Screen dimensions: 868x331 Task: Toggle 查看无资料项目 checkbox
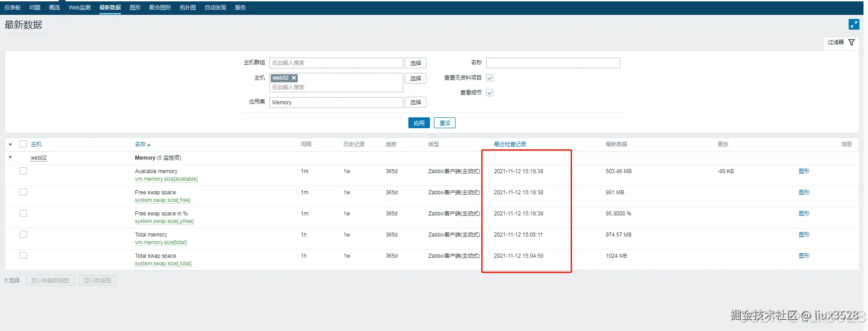(x=490, y=78)
